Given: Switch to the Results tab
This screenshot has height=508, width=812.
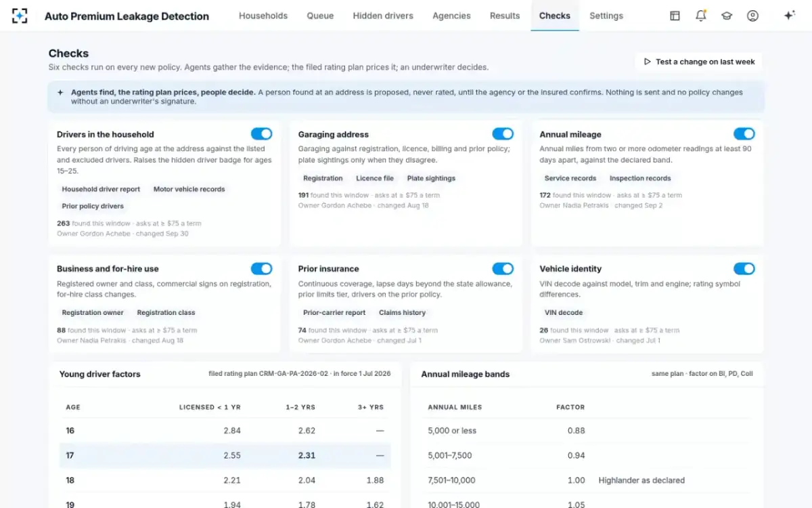Looking at the screenshot, I should (505, 16).
